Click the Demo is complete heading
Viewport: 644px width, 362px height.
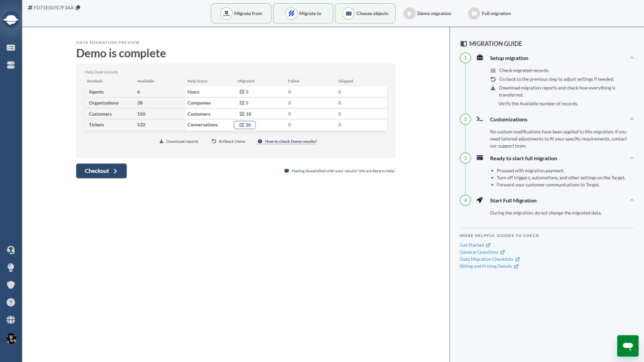click(121, 53)
